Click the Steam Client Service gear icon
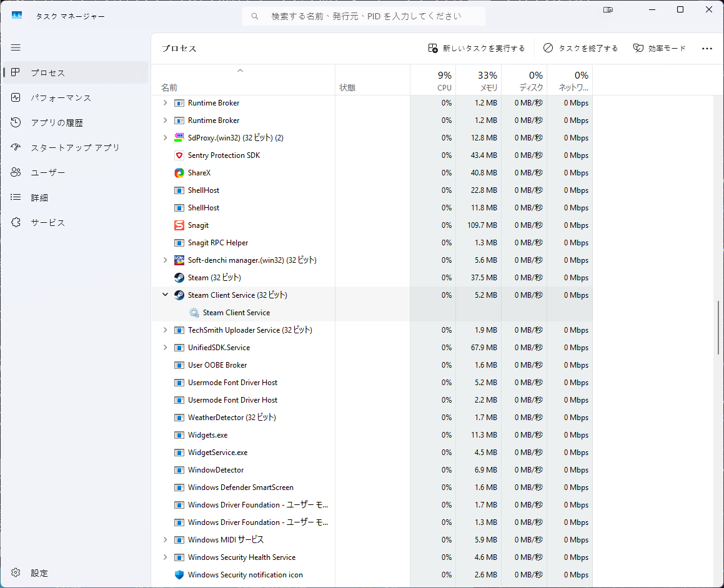This screenshot has width=724, height=588. 194,313
